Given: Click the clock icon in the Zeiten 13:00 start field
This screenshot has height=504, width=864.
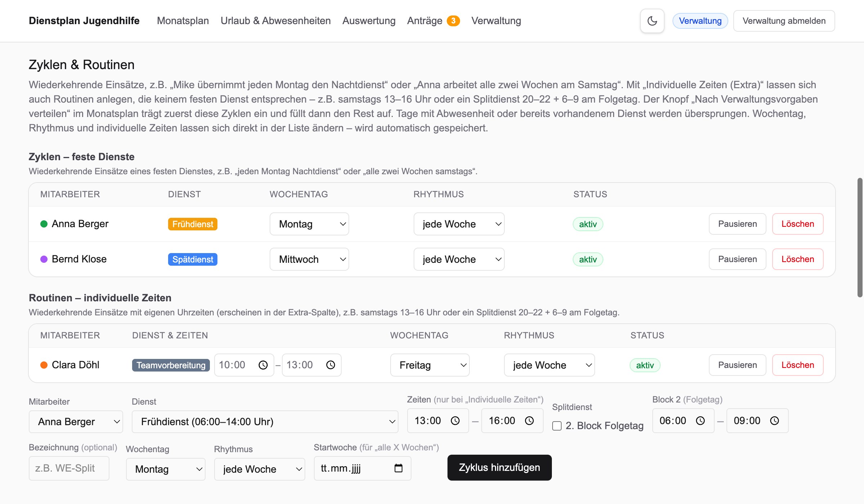Looking at the screenshot, I should (x=455, y=420).
